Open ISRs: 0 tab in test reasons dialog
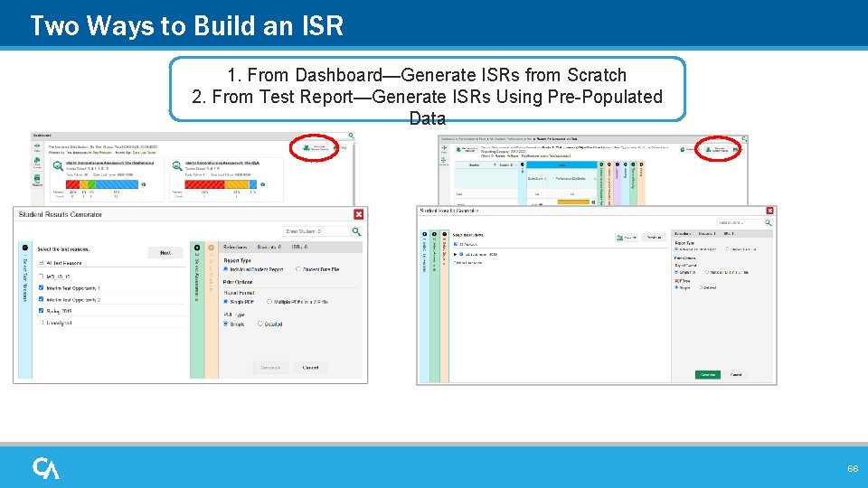The width and height of the screenshot is (868, 488). [x=299, y=247]
